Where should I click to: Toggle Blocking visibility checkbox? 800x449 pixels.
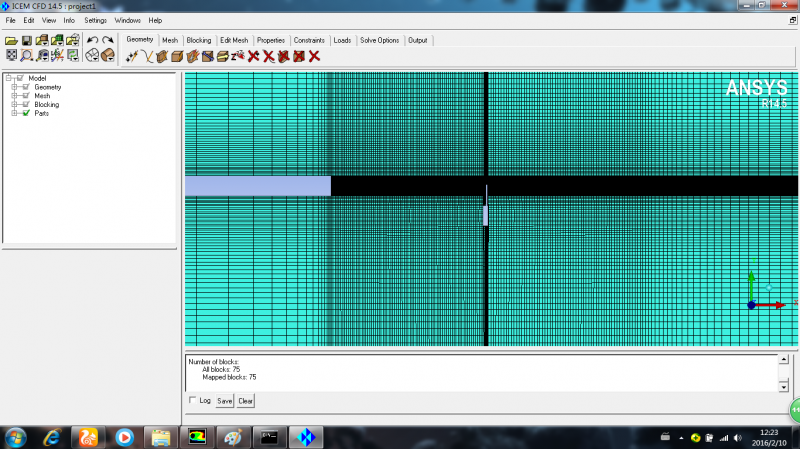26,104
